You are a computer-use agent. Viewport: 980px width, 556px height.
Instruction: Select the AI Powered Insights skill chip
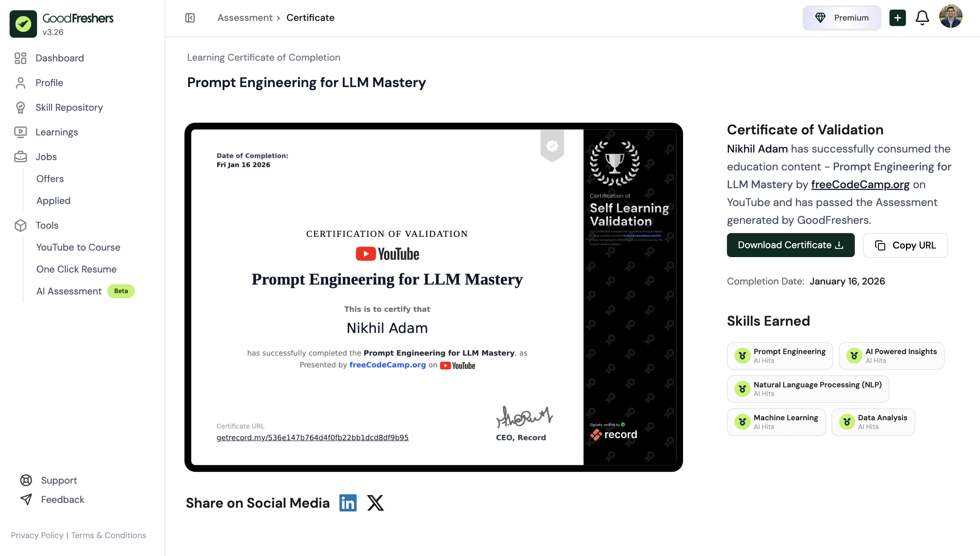click(892, 356)
